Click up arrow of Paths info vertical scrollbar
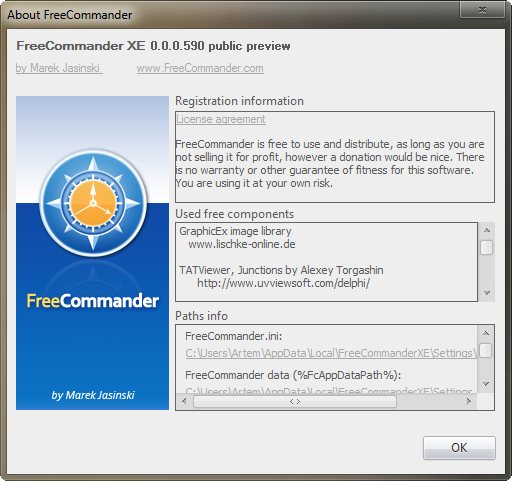This screenshot has width=512, height=481. click(486, 333)
